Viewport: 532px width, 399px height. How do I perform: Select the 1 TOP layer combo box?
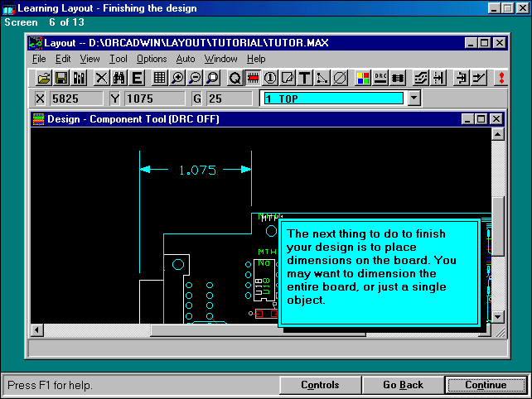(333, 99)
